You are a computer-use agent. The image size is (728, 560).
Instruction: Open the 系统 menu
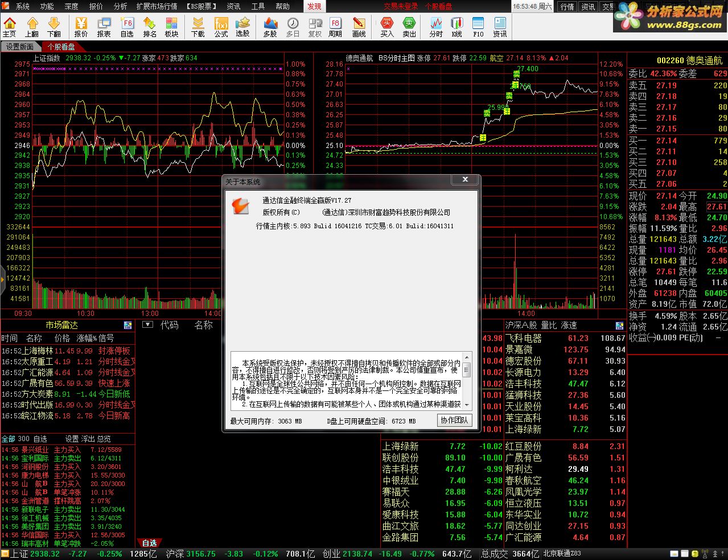pos(23,6)
